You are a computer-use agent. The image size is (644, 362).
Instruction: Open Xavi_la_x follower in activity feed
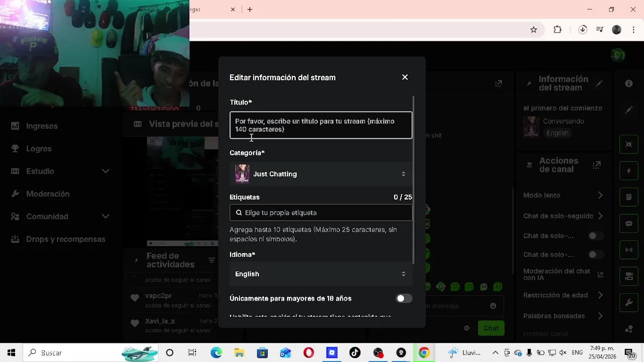160,321
